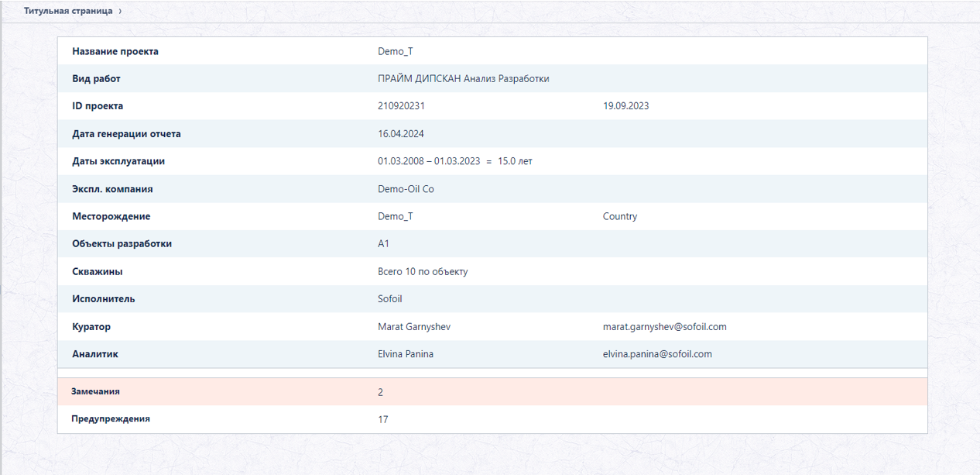Open email marat.garnyshev@sofoil.com
980x475 pixels.
[665, 327]
